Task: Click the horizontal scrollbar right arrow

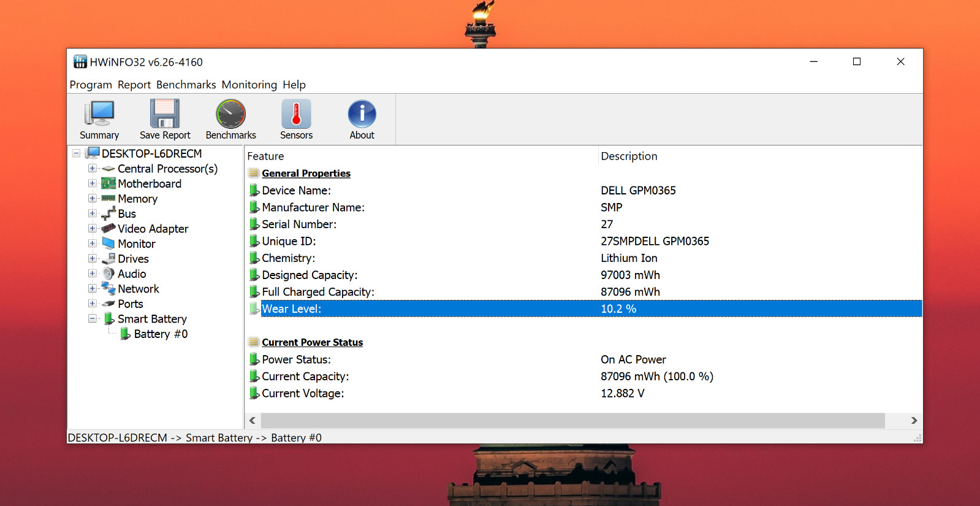Action: 914,420
